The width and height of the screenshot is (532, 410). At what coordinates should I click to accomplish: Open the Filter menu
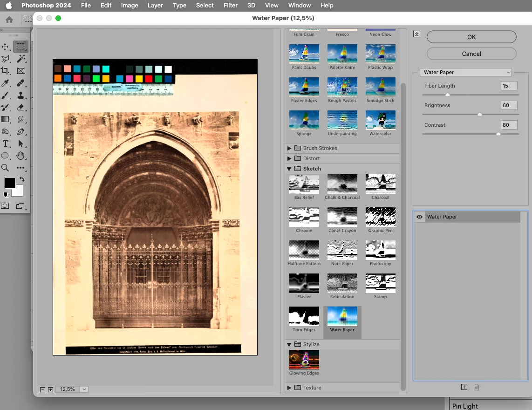(230, 6)
